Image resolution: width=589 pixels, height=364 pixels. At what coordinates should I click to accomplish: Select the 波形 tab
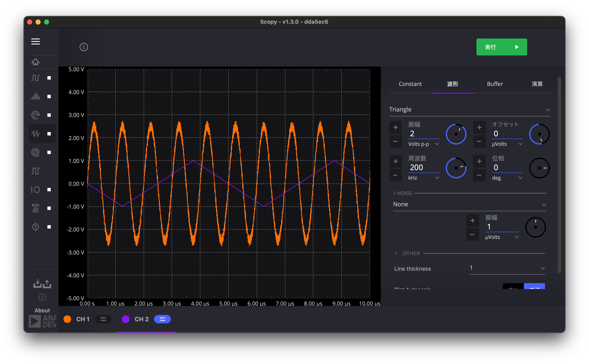pos(453,84)
